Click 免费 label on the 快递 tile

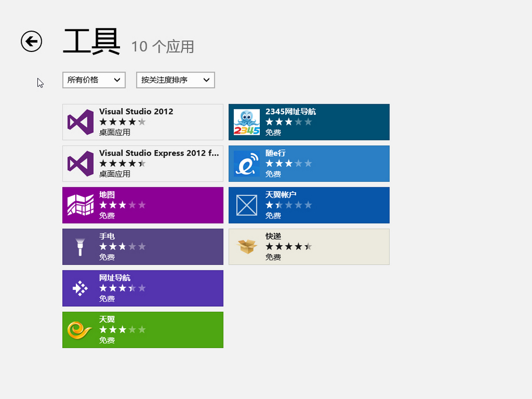pyautogui.click(x=273, y=257)
